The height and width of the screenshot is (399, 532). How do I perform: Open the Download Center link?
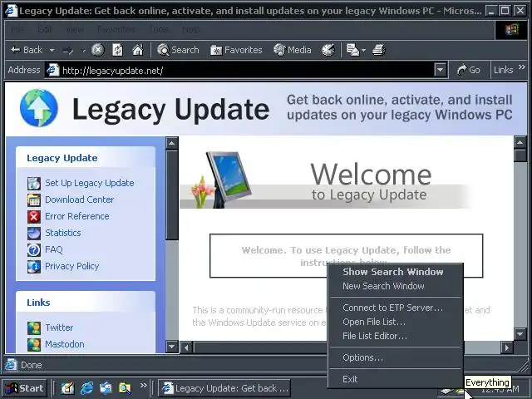click(x=80, y=199)
